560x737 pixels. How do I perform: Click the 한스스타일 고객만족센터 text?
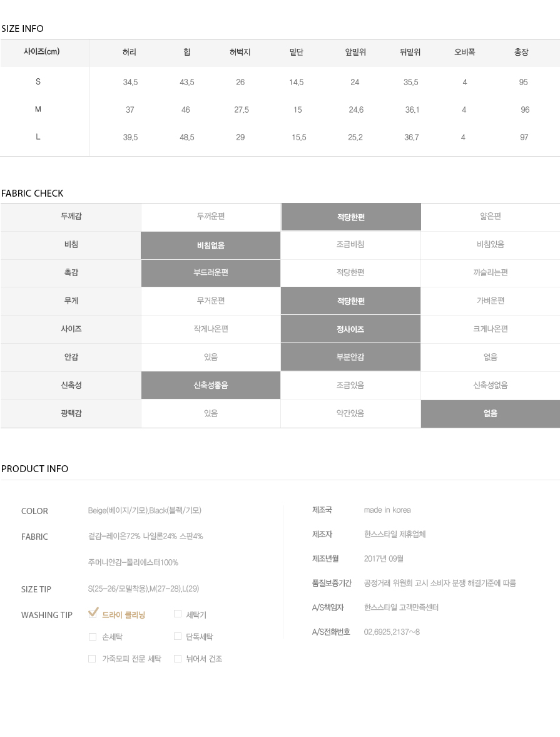pos(401,608)
